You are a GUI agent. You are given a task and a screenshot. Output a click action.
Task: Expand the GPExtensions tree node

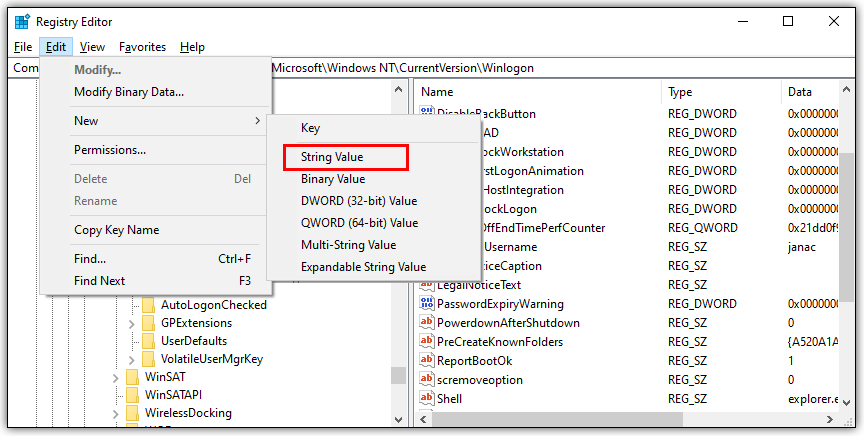(132, 323)
